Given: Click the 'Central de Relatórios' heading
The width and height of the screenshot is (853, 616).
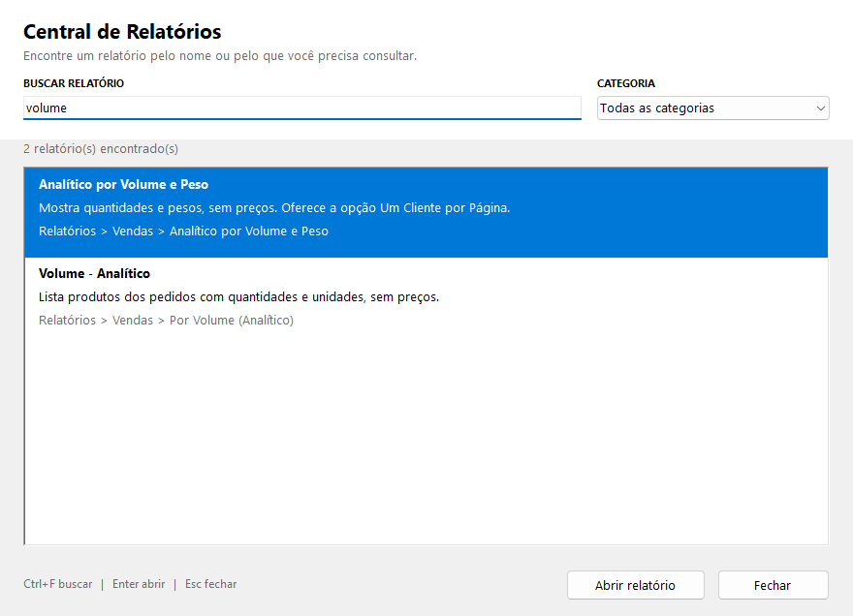Looking at the screenshot, I should [122, 32].
